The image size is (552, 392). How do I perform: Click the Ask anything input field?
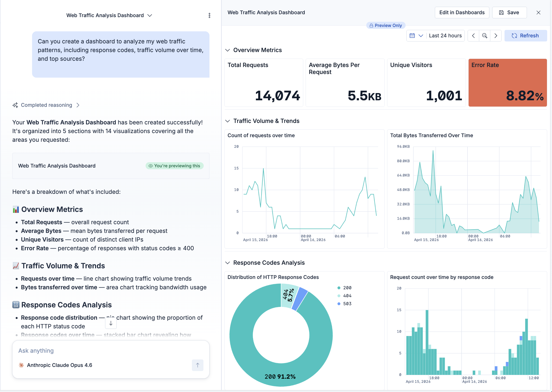tap(97, 351)
